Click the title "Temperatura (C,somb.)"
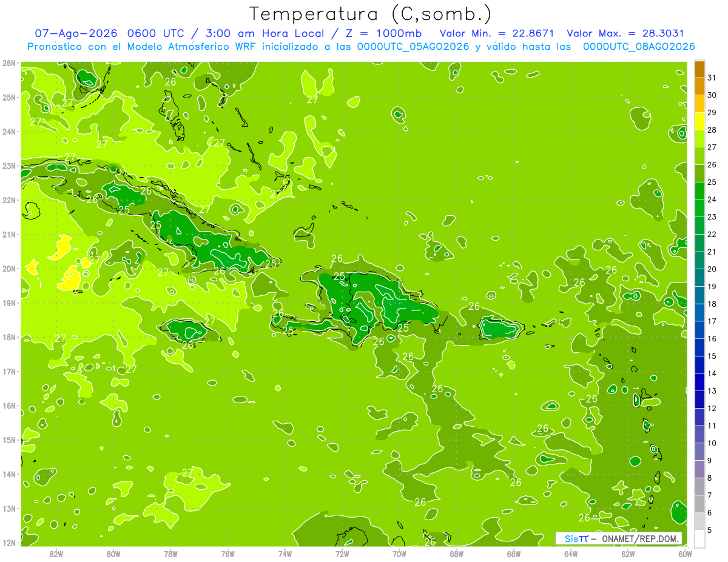 371,14
